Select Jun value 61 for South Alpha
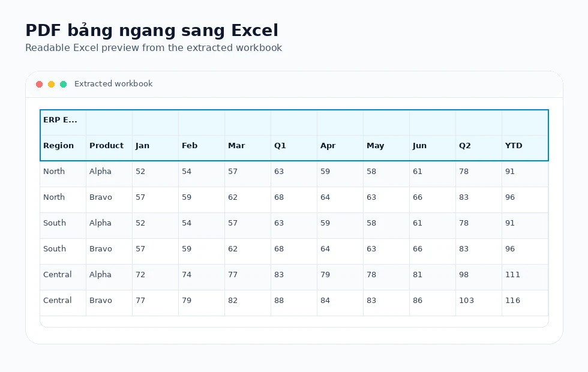588x372 pixels. [418, 223]
